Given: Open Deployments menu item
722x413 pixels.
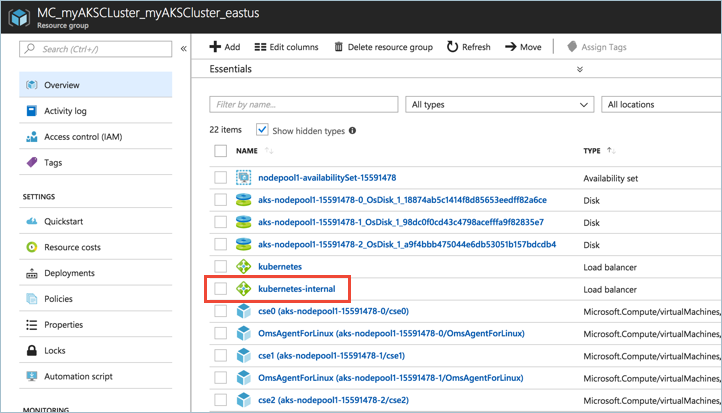Looking at the screenshot, I should 96,273.
